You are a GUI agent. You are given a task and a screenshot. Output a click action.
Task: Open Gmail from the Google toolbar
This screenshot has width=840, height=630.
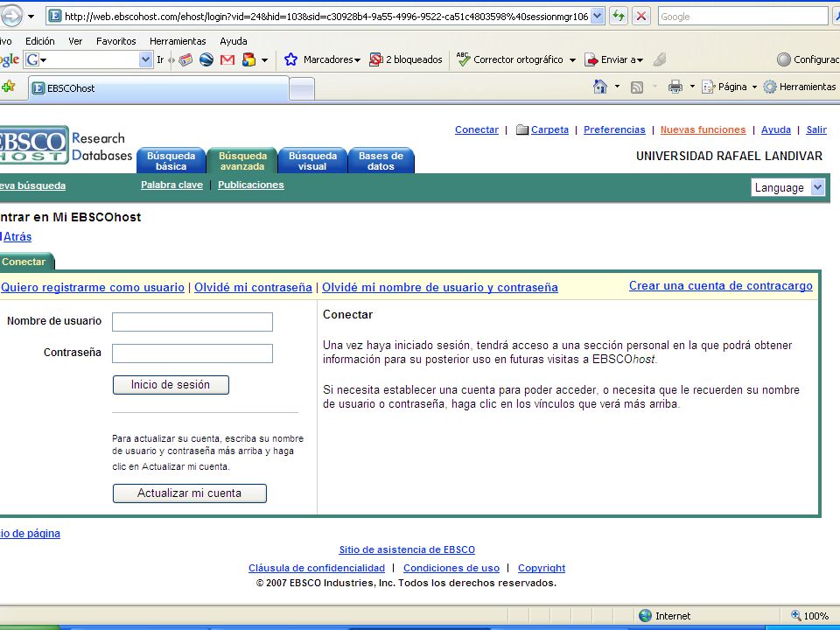point(227,60)
